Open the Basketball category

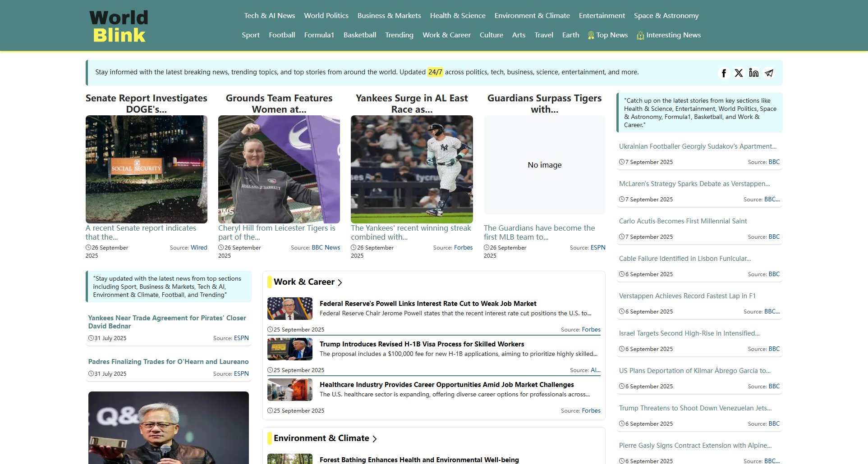tap(360, 35)
